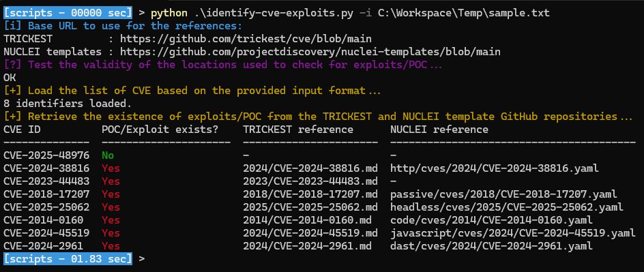Click the TRICKEST base URL link
This screenshot has height=272, width=644.
(x=246, y=39)
